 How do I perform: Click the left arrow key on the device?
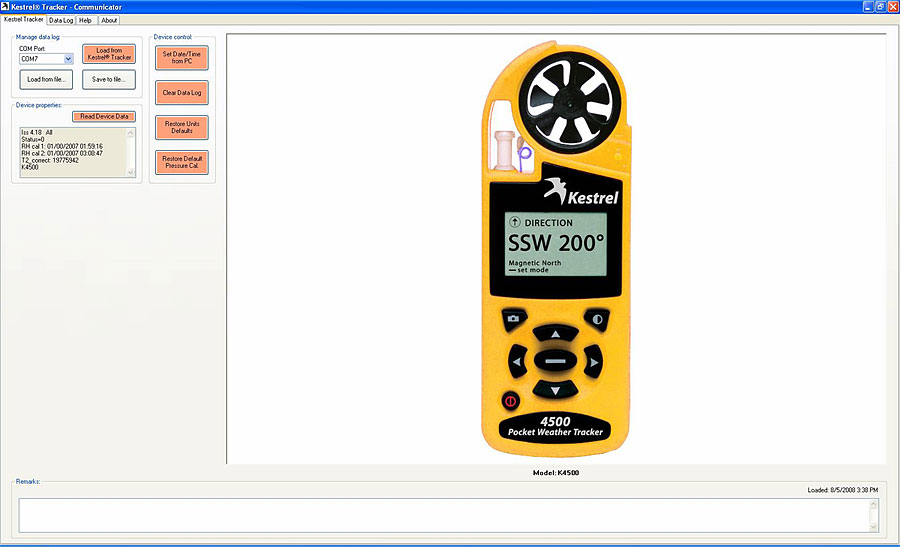[517, 362]
